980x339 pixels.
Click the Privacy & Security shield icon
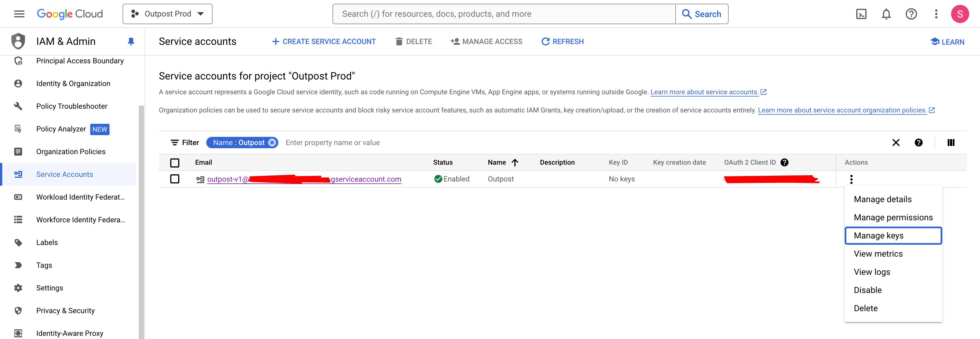coord(18,310)
